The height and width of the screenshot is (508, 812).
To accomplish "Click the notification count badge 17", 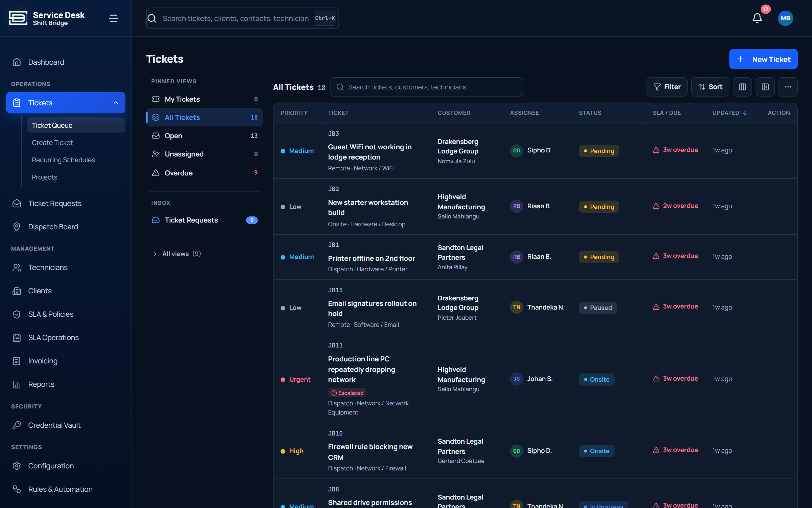I will pos(766,9).
